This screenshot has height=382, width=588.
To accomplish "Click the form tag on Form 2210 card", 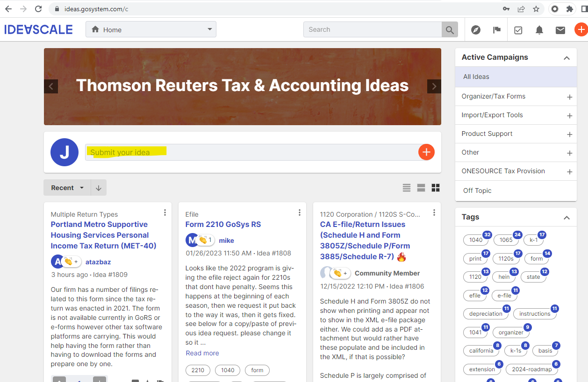I will [257, 370].
